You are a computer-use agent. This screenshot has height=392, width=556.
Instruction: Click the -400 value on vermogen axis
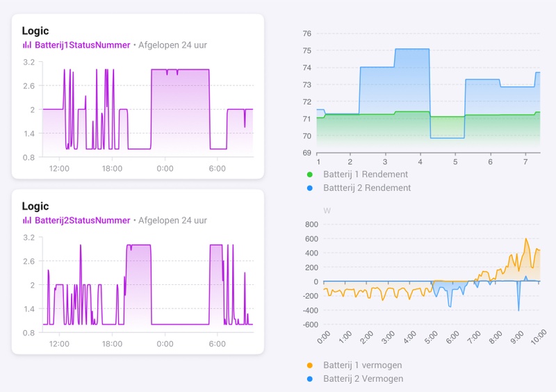310,310
